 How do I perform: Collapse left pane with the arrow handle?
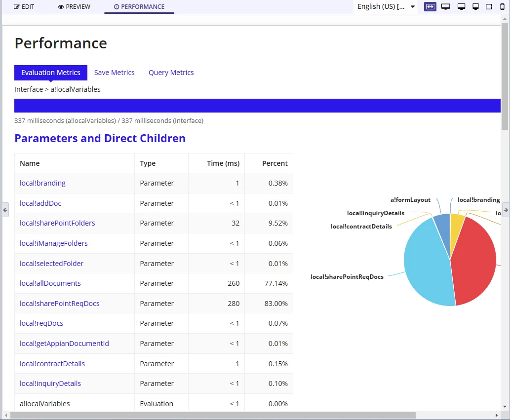(x=5, y=210)
